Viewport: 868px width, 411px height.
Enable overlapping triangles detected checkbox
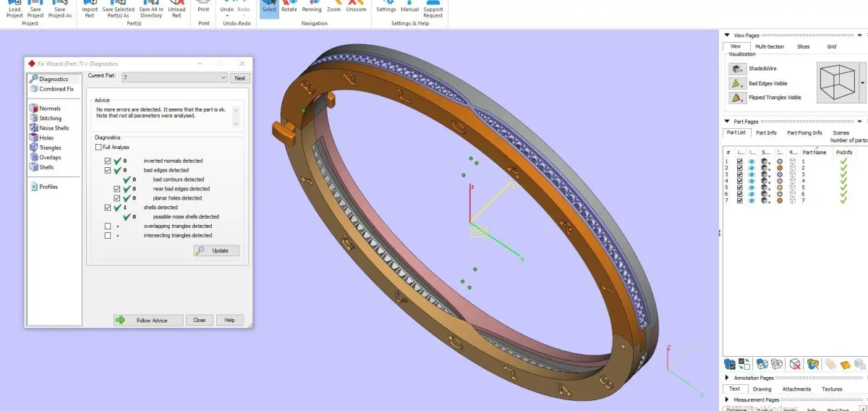click(x=108, y=226)
